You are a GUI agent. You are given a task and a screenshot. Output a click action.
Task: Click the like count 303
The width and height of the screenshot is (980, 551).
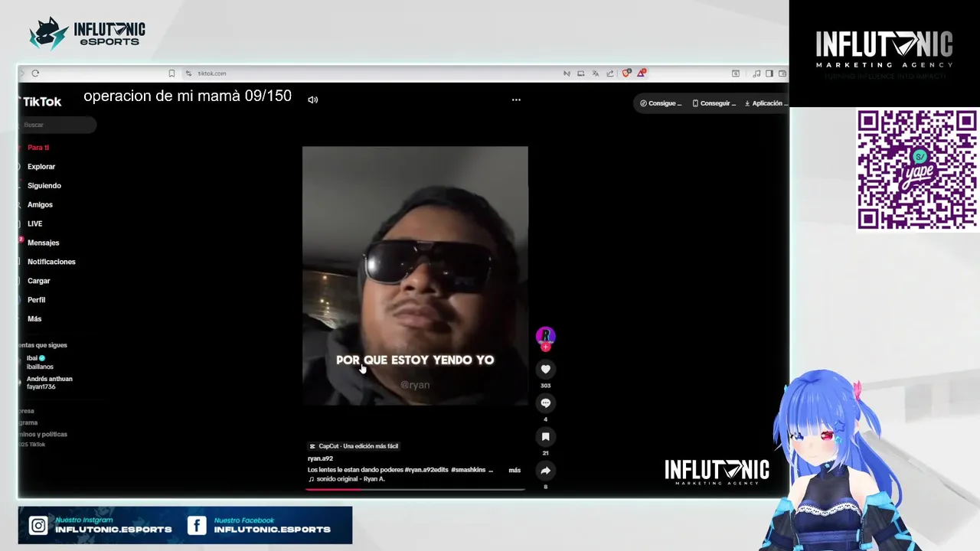(545, 386)
